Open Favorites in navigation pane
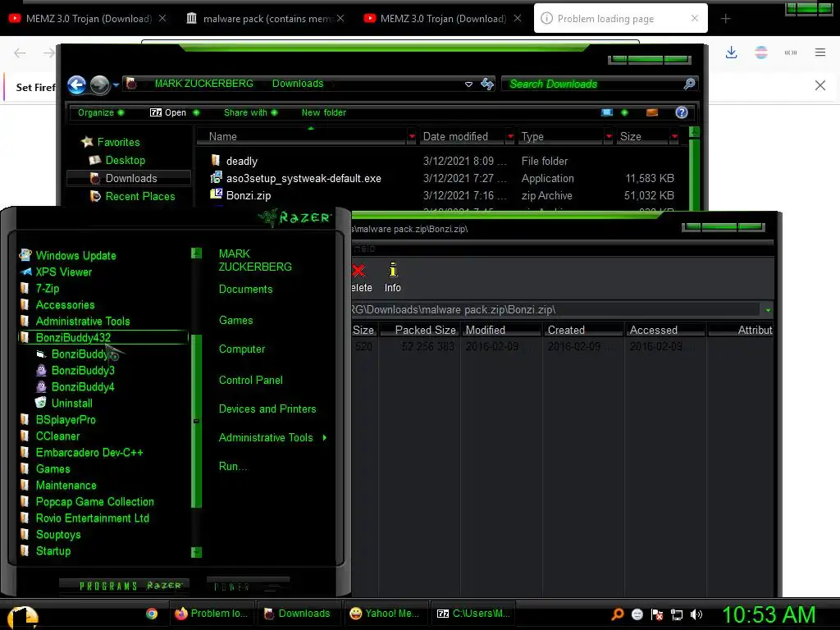The height and width of the screenshot is (630, 840). [118, 142]
